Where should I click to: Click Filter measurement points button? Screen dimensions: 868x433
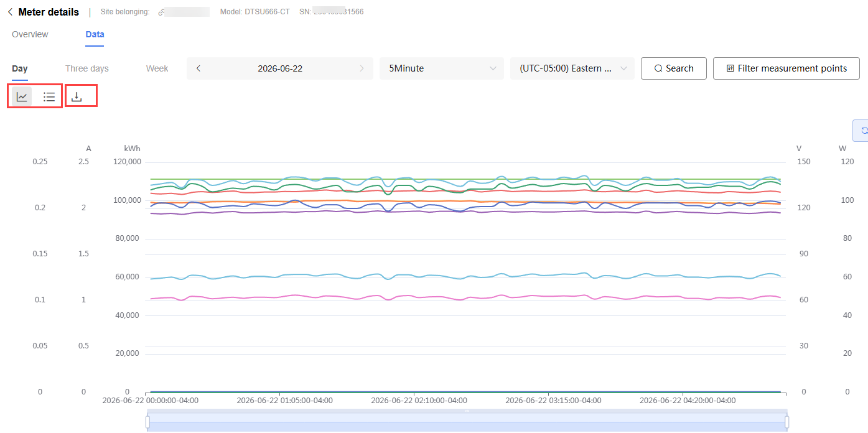click(x=786, y=68)
